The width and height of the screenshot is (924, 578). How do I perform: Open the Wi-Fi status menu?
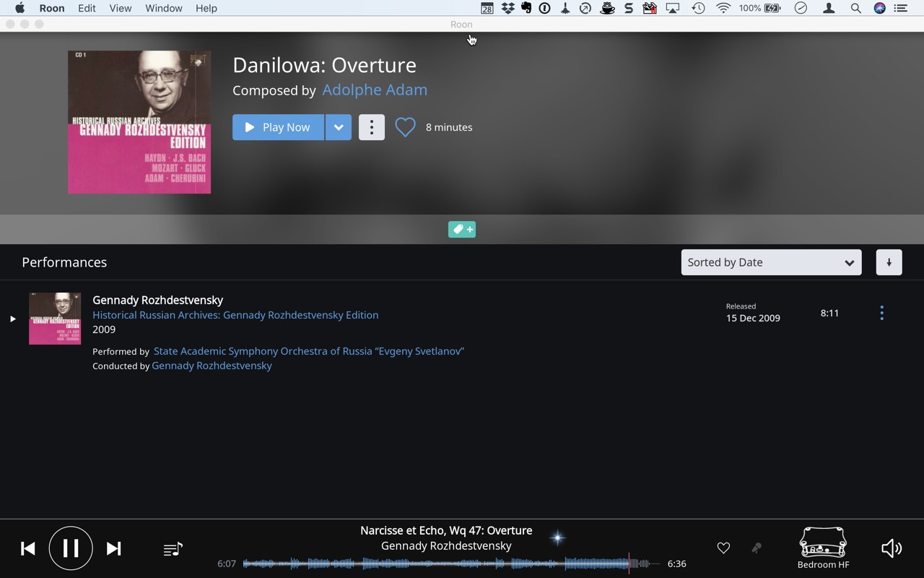click(723, 8)
